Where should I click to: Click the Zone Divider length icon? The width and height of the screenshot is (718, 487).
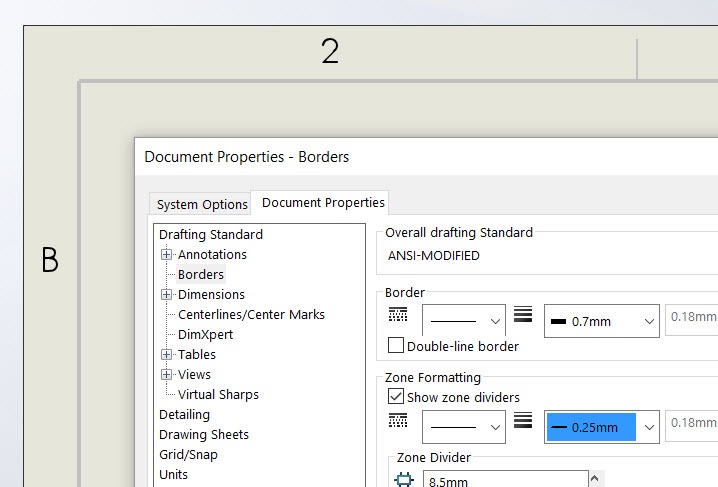(x=404, y=479)
